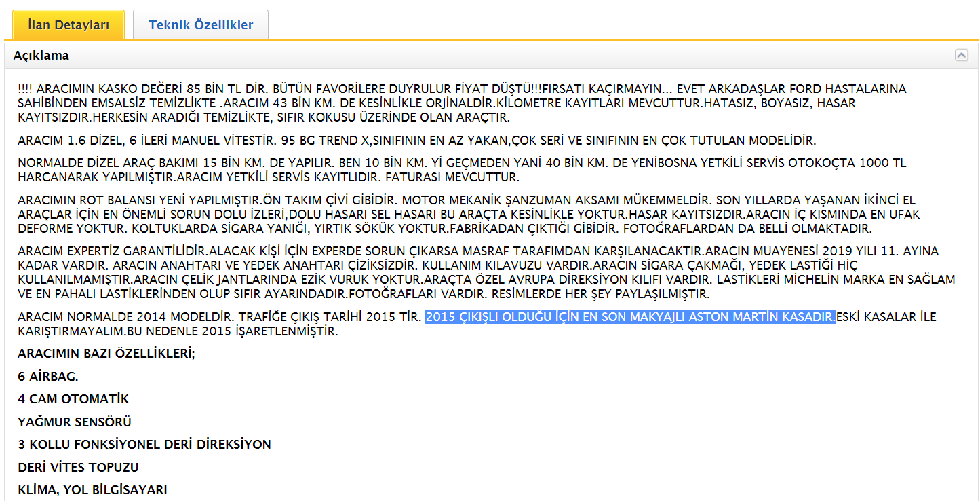The image size is (980, 501).
Task: Open the Teknik Özellikler tab
Action: click(201, 25)
